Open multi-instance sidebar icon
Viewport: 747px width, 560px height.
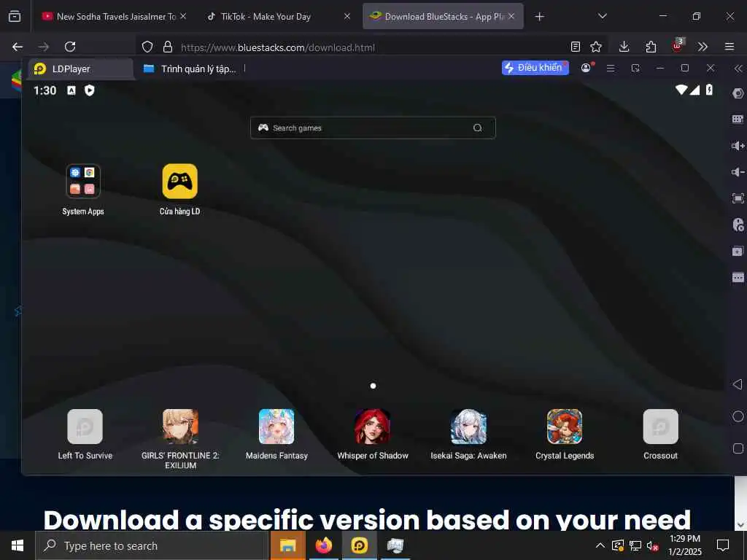[738, 251]
